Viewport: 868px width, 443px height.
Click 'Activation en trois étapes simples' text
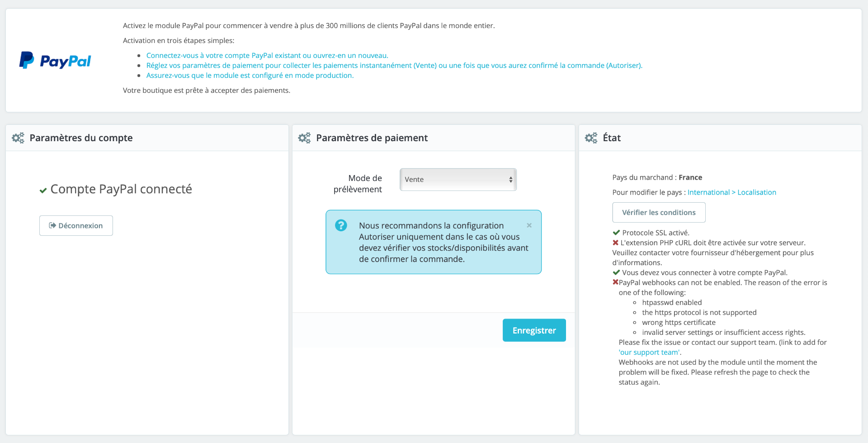pyautogui.click(x=179, y=40)
